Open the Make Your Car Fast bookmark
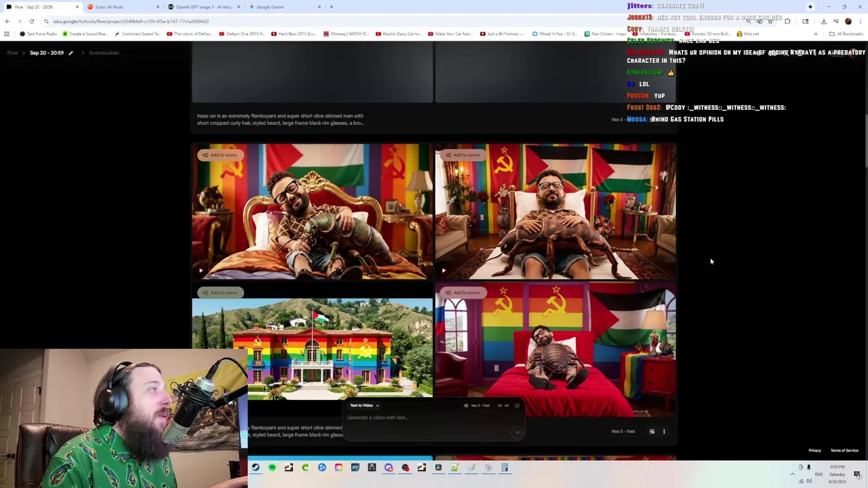The width and height of the screenshot is (868, 488). coord(450,34)
